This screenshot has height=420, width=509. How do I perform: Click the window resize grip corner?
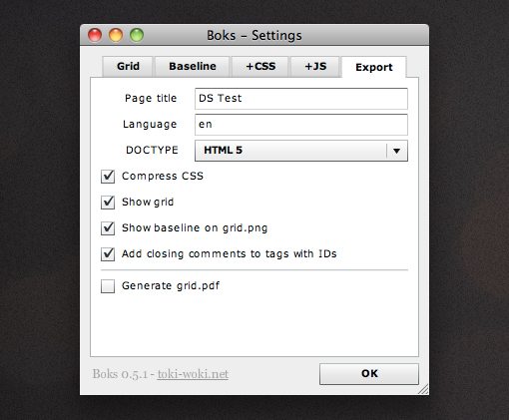(424, 390)
